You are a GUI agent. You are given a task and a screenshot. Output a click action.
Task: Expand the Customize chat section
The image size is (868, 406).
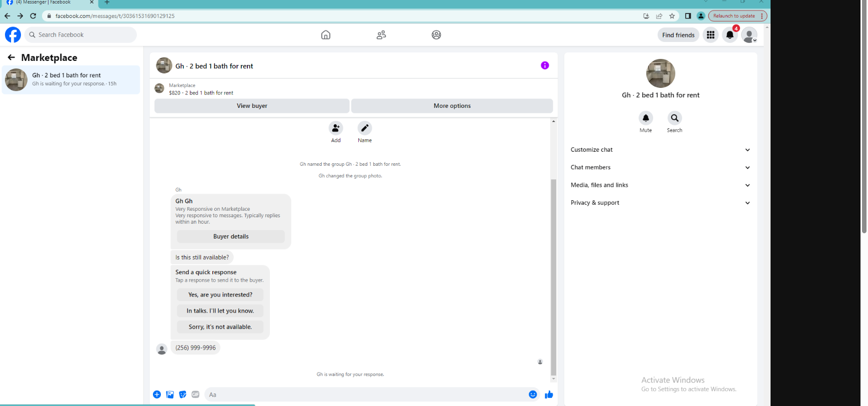pyautogui.click(x=661, y=150)
